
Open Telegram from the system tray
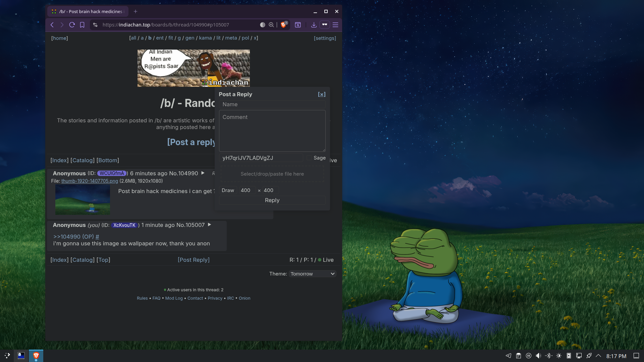[x=508, y=356]
